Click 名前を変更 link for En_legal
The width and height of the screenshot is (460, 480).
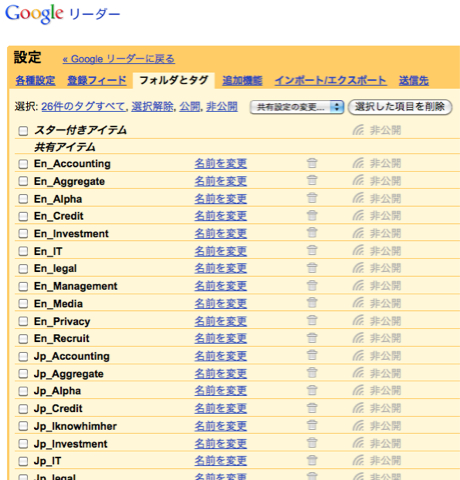(221, 268)
